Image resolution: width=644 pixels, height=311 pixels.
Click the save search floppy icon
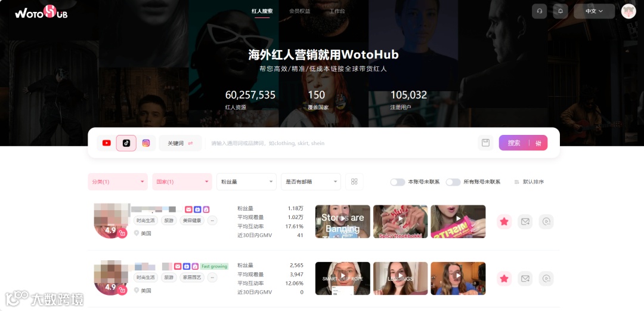pyautogui.click(x=485, y=143)
